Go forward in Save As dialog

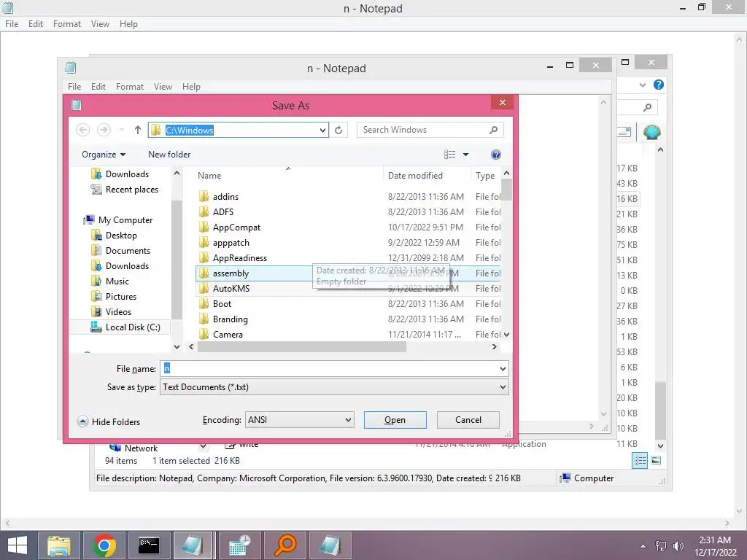pyautogui.click(x=104, y=130)
